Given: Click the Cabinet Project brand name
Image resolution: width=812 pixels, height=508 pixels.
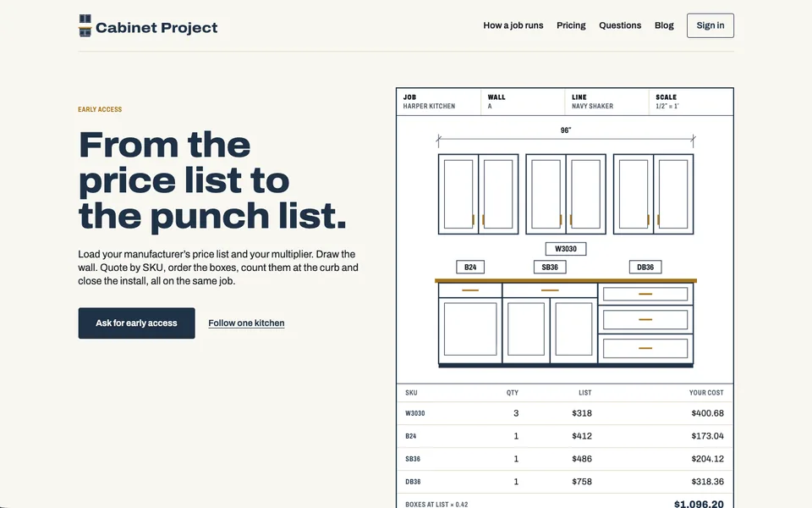Looking at the screenshot, I should 156,27.
